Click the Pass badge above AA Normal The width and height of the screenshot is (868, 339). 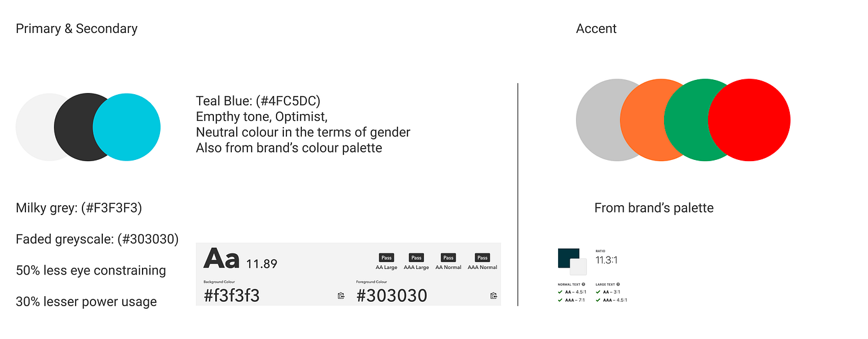(x=448, y=258)
